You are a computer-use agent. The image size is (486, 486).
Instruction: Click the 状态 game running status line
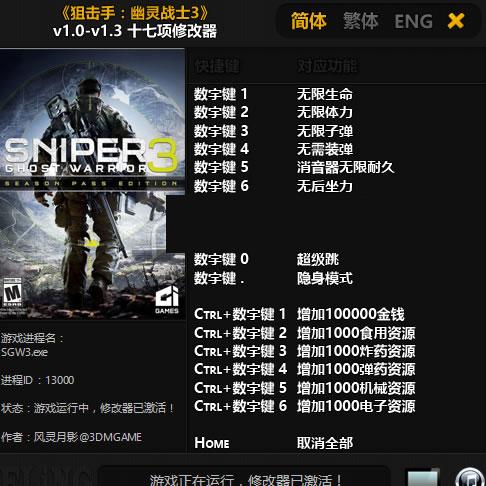[87, 408]
